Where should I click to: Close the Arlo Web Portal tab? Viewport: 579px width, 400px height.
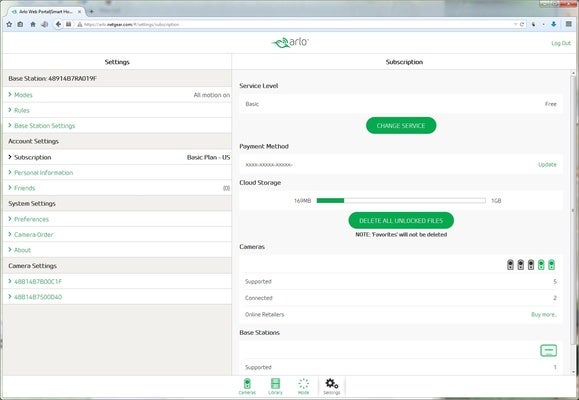(80, 12)
